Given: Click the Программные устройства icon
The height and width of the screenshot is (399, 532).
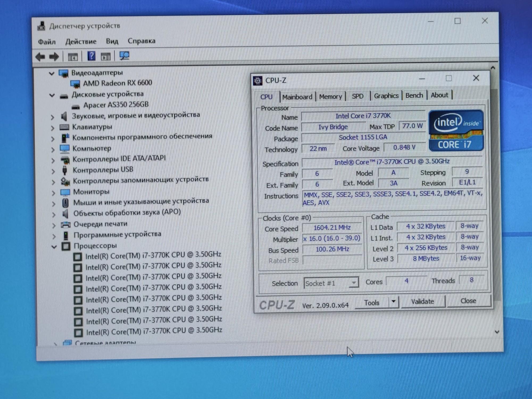Looking at the screenshot, I should 66,235.
